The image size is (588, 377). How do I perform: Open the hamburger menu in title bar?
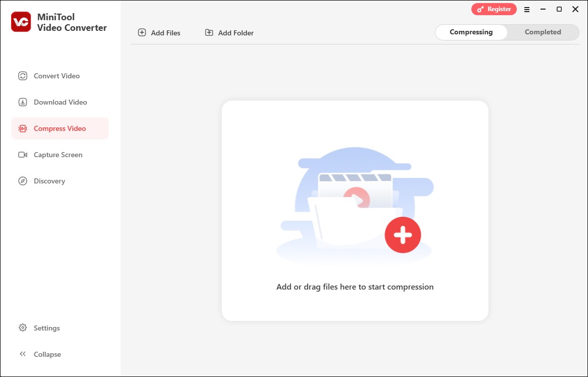[527, 10]
